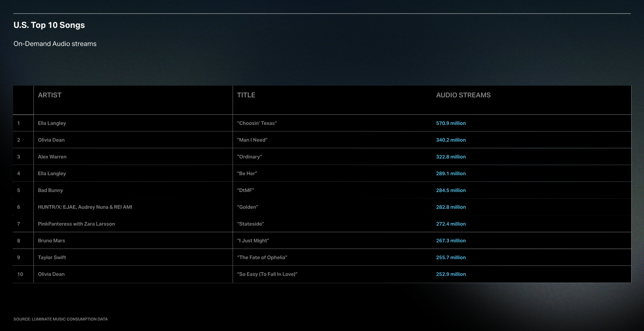
Task: Click the '255.7 million' streams value
Action: point(451,257)
